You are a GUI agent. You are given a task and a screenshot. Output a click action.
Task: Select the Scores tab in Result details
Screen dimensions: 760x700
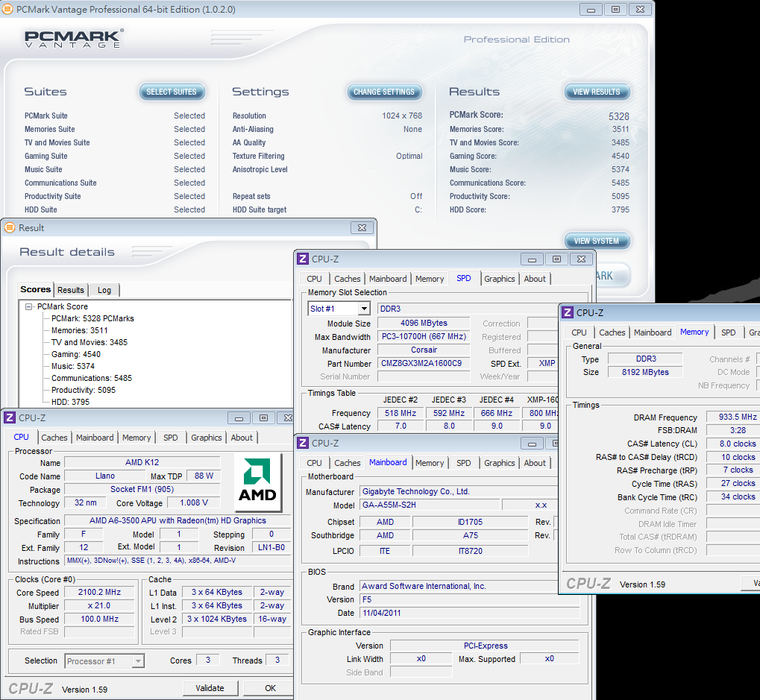coord(35,289)
